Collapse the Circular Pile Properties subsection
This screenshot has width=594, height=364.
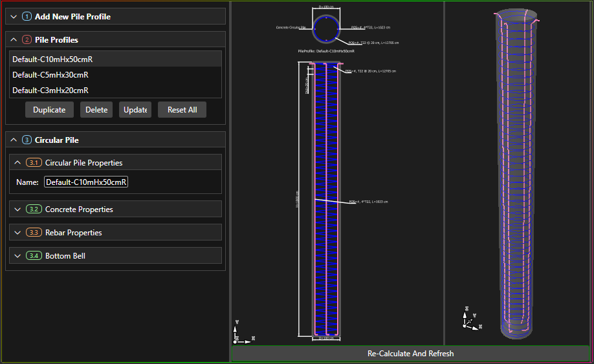[x=17, y=163]
